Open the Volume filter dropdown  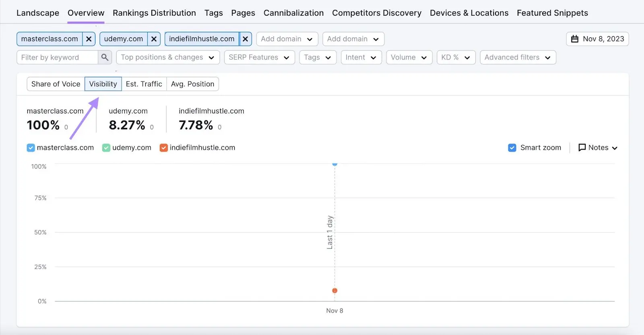409,57
